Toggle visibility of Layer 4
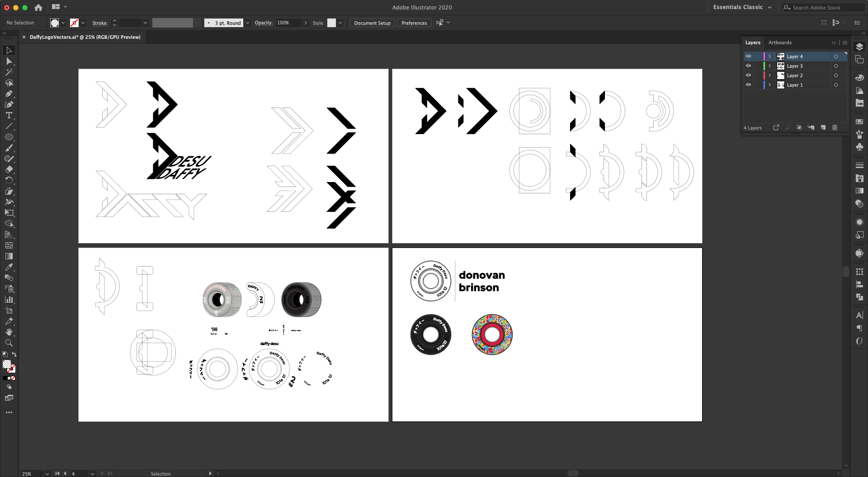The width and height of the screenshot is (868, 477). 748,56
